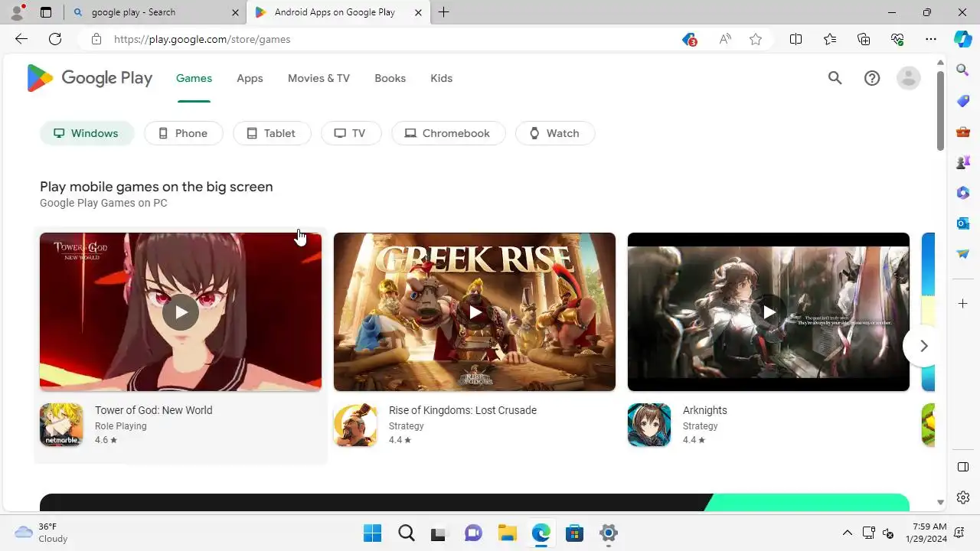View site information lock icon
This screenshot has width=980, height=551.
pos(96,39)
